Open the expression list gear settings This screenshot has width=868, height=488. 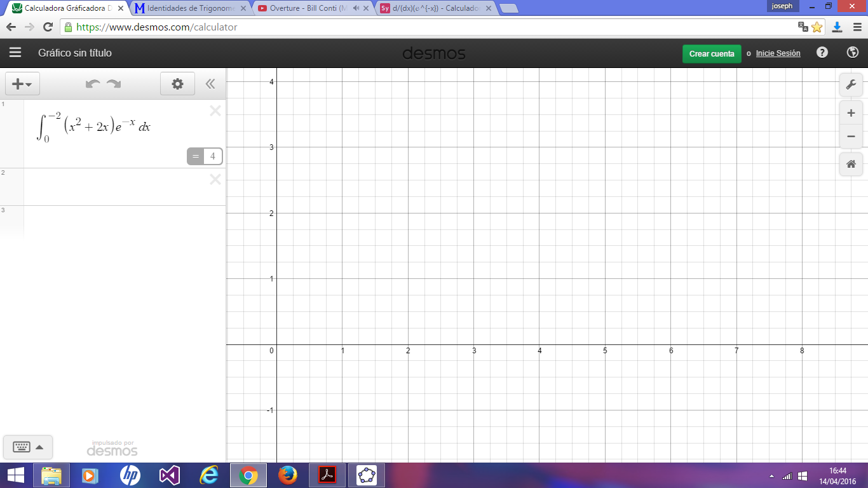(177, 84)
